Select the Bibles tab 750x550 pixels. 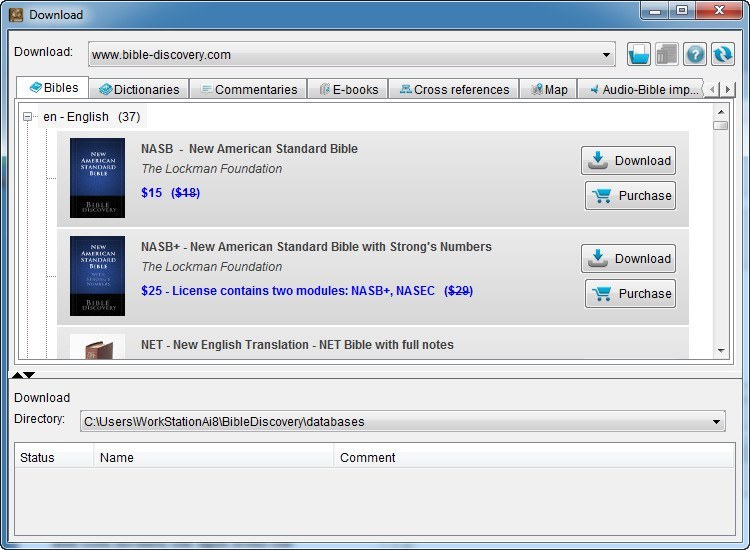(x=53, y=88)
